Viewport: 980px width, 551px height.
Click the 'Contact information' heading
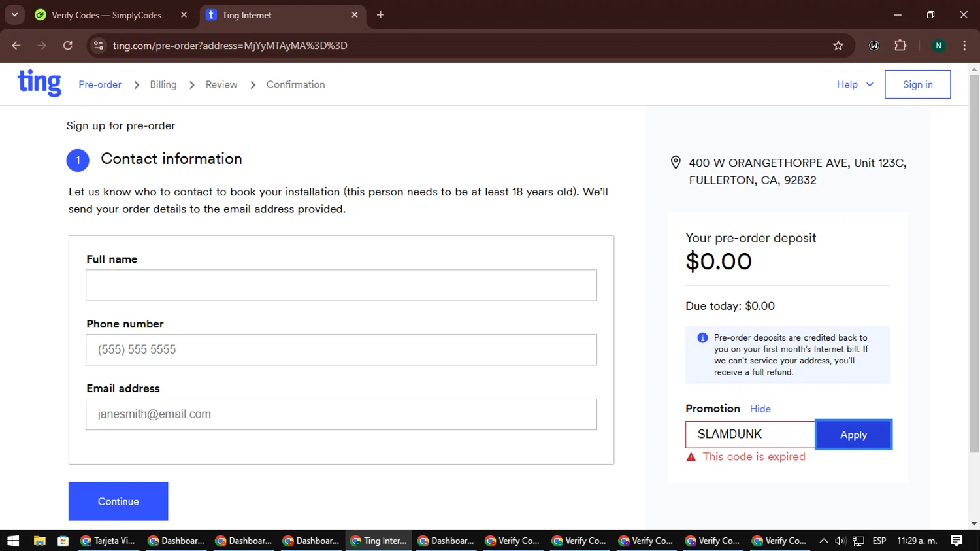coord(171,159)
